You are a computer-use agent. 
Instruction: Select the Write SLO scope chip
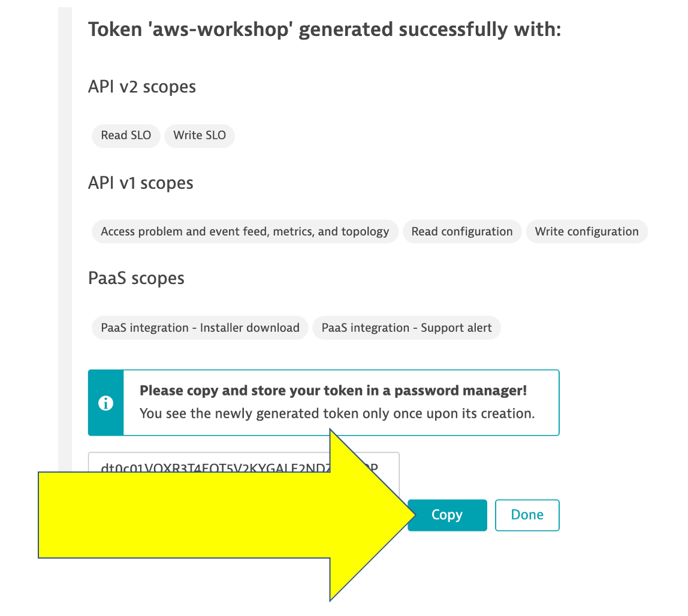[200, 135]
